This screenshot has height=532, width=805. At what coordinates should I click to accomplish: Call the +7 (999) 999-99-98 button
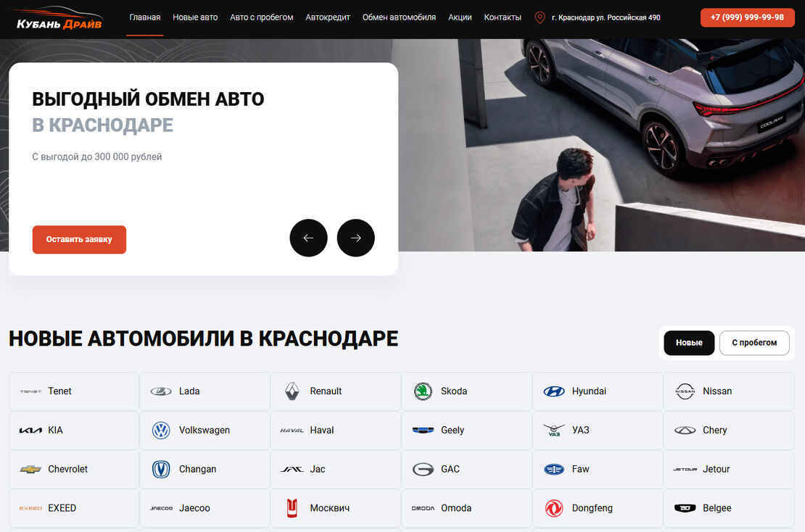pyautogui.click(x=747, y=17)
